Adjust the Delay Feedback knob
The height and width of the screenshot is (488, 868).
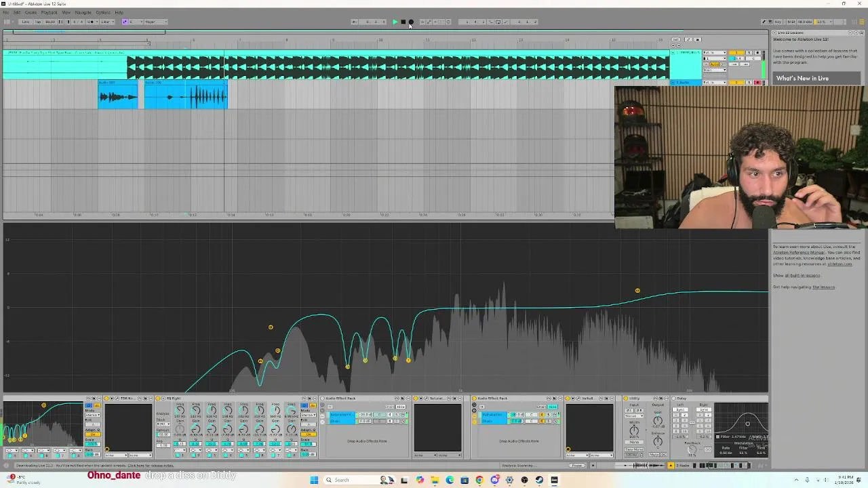point(692,449)
